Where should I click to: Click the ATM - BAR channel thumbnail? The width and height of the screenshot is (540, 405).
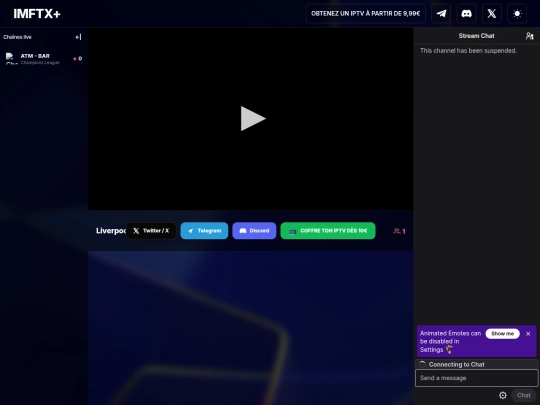click(x=11, y=59)
